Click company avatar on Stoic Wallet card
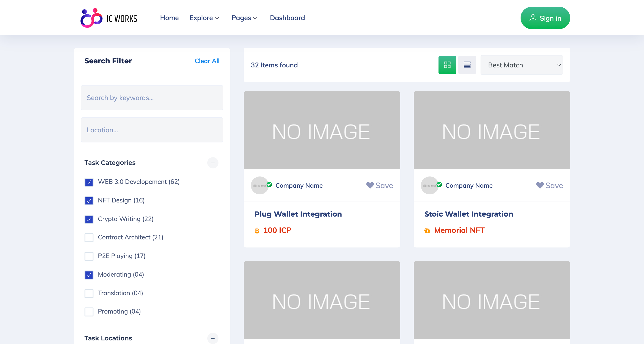This screenshot has width=644, height=344. tap(430, 185)
